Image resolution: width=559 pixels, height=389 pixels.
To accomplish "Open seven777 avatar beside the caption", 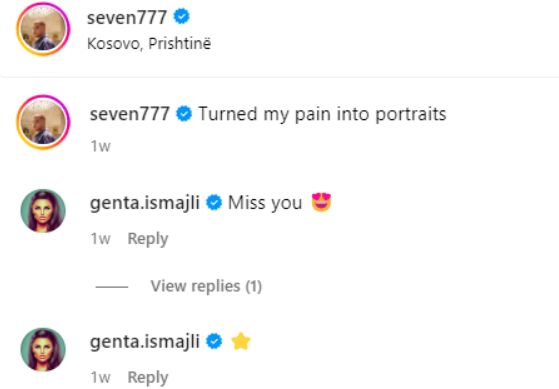I will click(43, 122).
